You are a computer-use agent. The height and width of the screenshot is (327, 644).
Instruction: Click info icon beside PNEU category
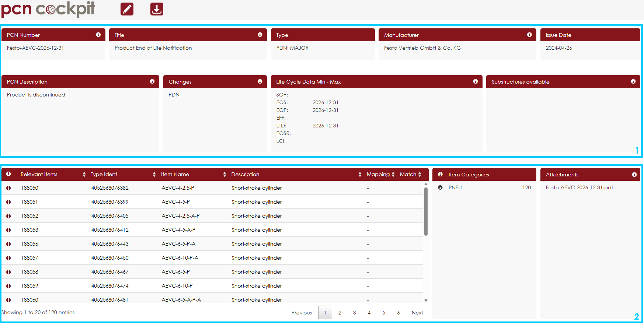[440, 187]
